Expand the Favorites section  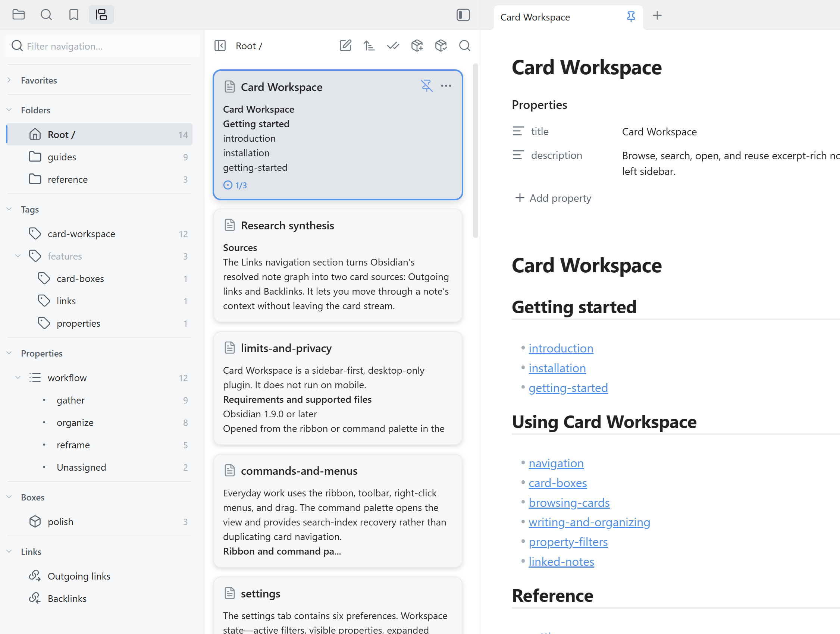pos(9,80)
